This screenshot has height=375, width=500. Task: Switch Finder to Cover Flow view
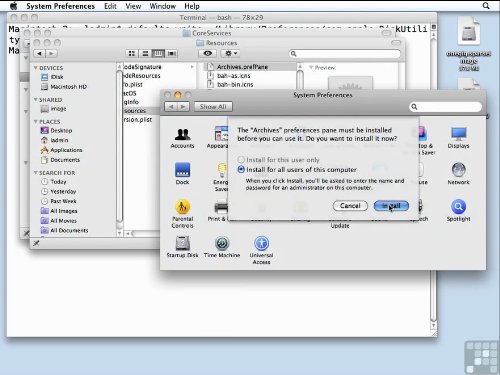click(x=172, y=53)
